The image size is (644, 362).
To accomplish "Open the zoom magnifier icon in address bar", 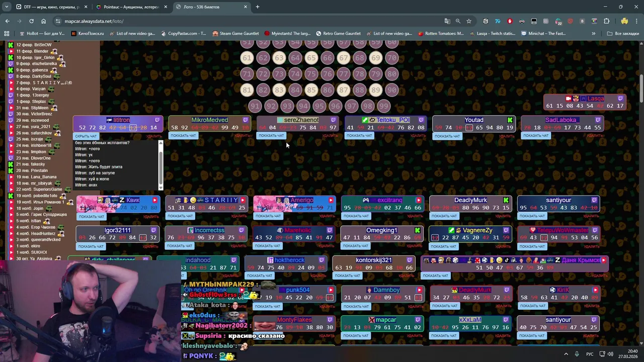I will [x=458, y=21].
